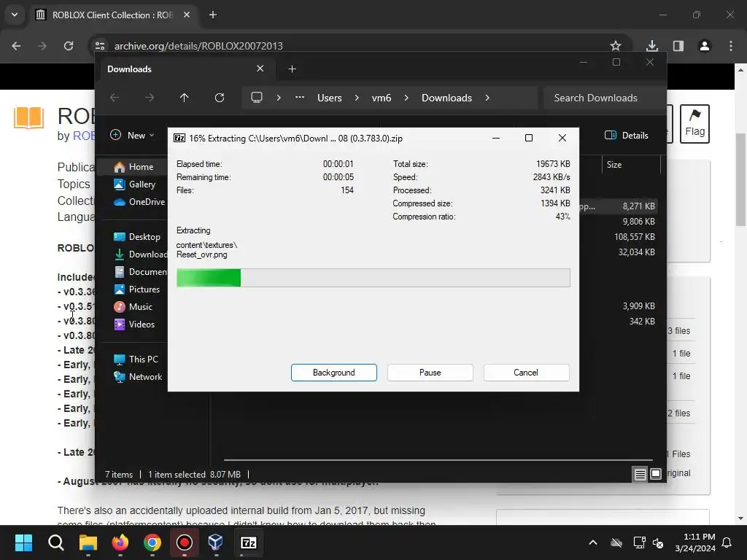Select the file sized 3,909 KB

[638, 306]
